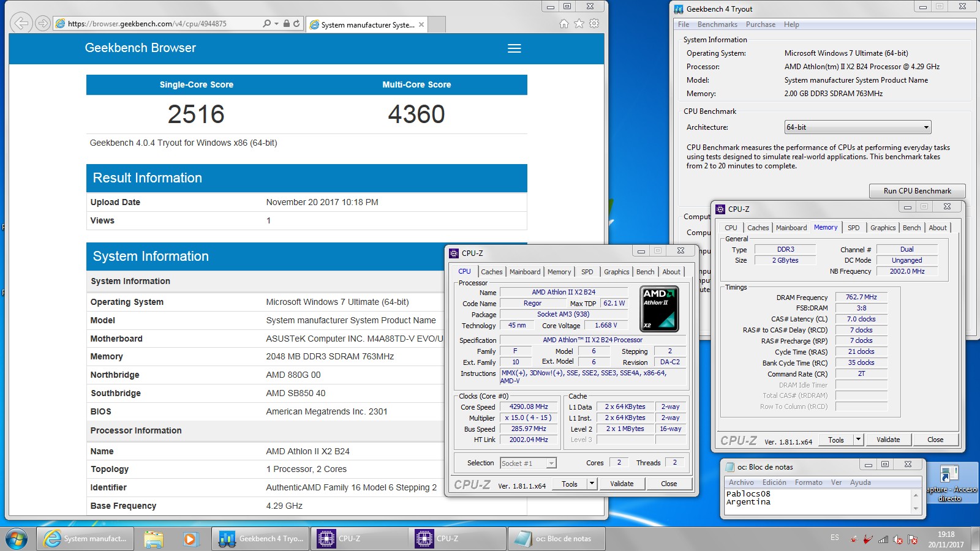Switch to SPD tab in CPU-Z CPU window

tap(587, 272)
